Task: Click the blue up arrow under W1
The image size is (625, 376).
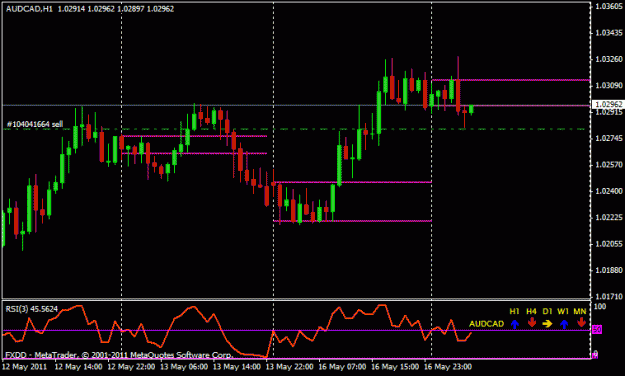Action: [564, 324]
